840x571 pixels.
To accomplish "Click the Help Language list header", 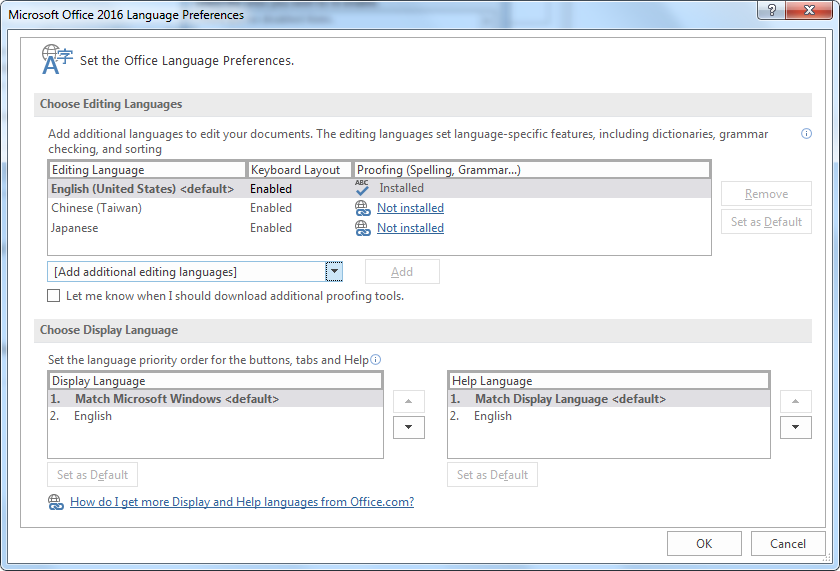I will (x=609, y=381).
